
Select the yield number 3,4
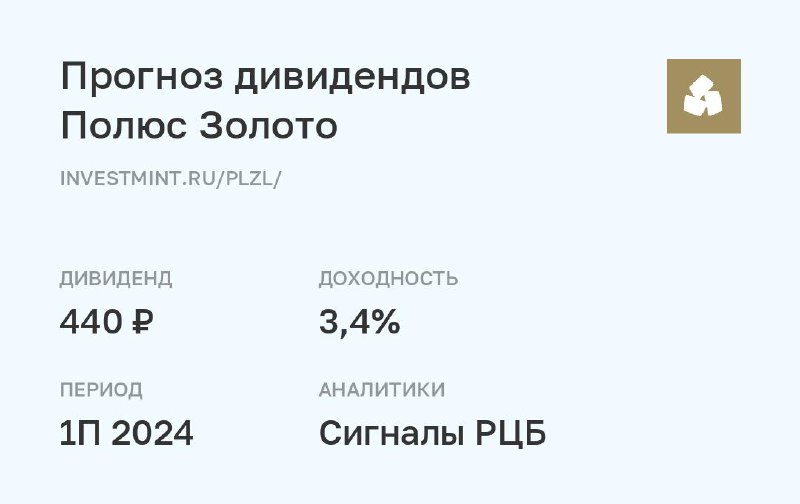point(340,323)
